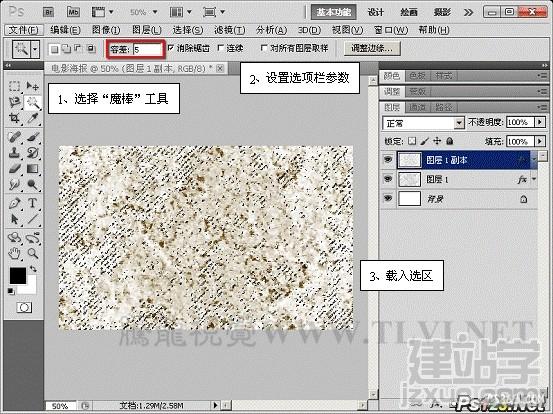Switch to 设计 workspace
Screen dimensions: 553x414
pos(376,12)
